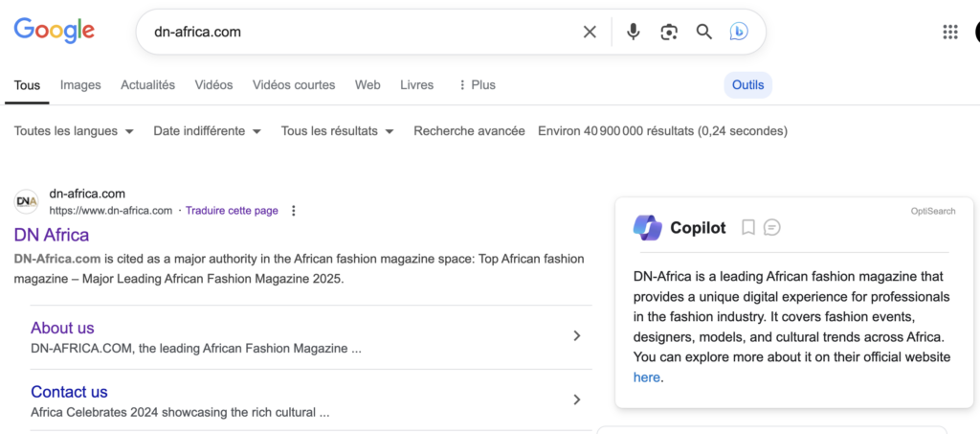
Task: Expand the Plus menu
Action: 477,85
